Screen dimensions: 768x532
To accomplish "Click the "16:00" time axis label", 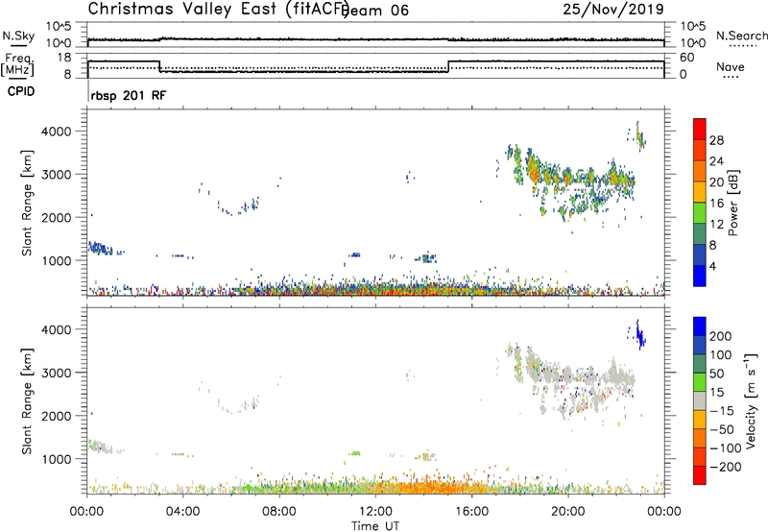I will tap(471, 512).
